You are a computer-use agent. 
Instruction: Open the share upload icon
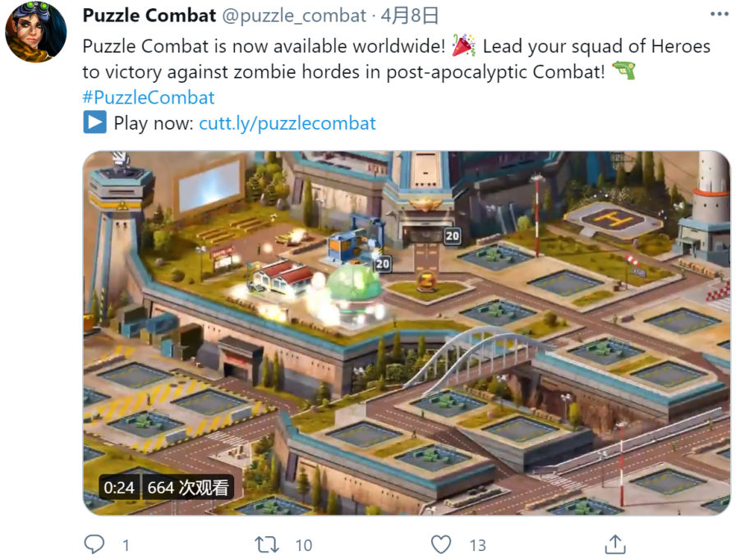click(x=615, y=544)
